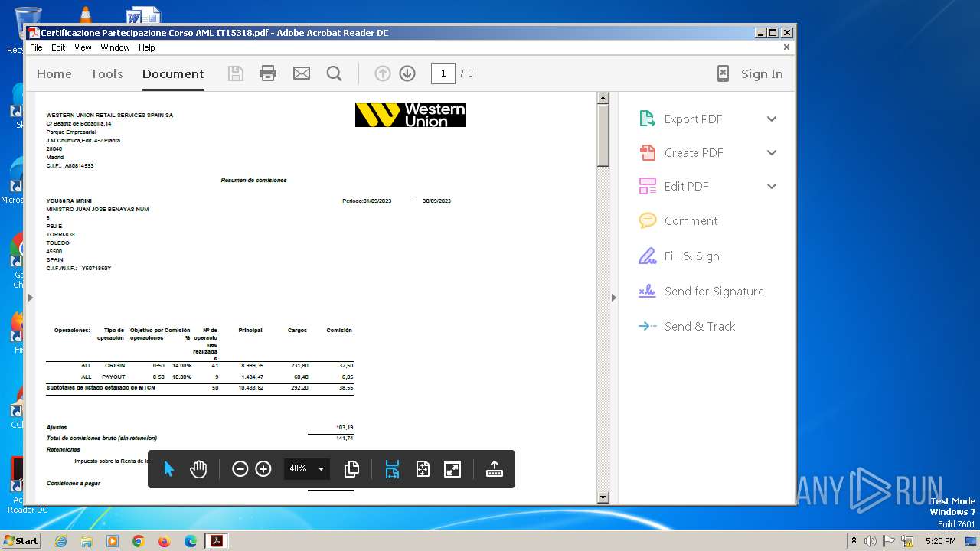Click the taskbar clock 5:20 PM
980x551 pixels.
[940, 541]
